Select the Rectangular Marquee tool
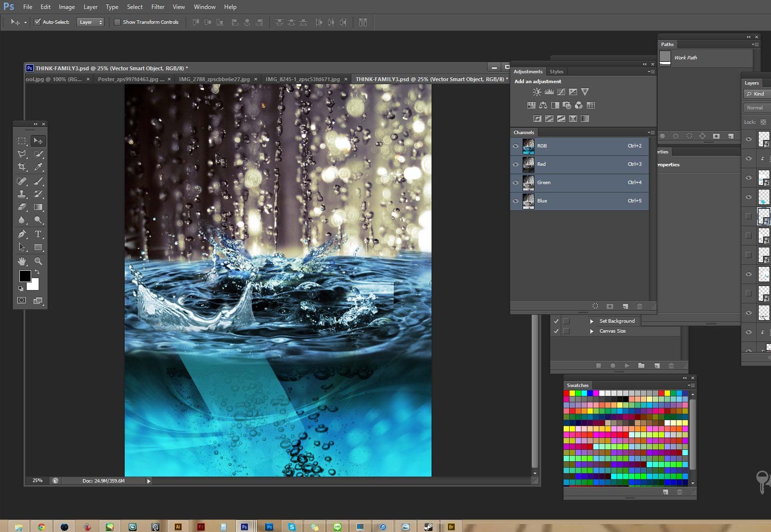The height and width of the screenshot is (532, 771). point(22,141)
